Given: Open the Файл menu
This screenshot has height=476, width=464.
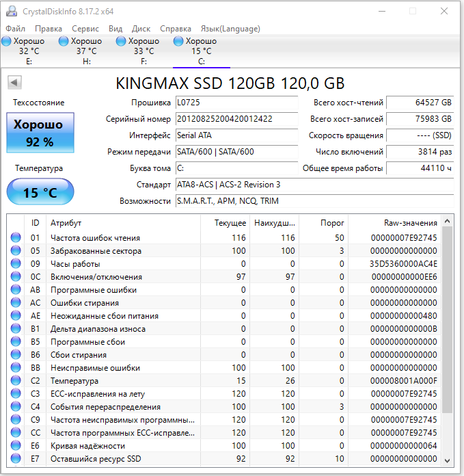Looking at the screenshot, I should [x=15, y=29].
